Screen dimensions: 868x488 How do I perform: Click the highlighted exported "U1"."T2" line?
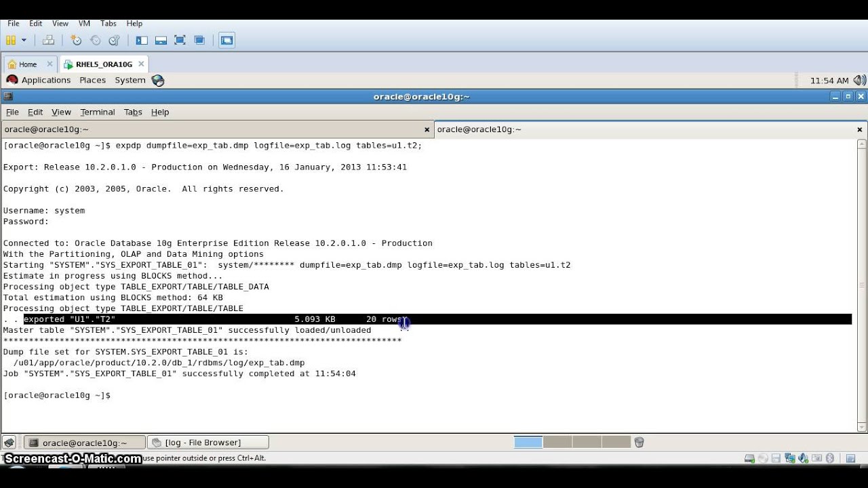click(437, 319)
